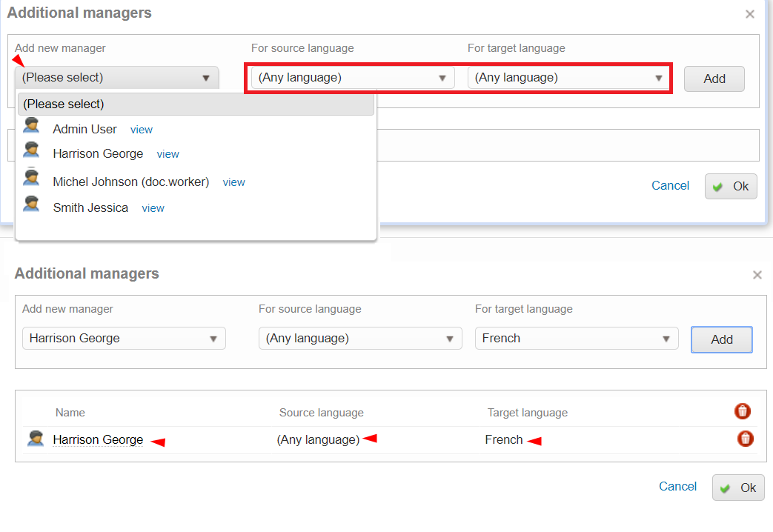Open manager dropdown showing Harrison George
The width and height of the screenshot is (773, 532).
[124, 339]
